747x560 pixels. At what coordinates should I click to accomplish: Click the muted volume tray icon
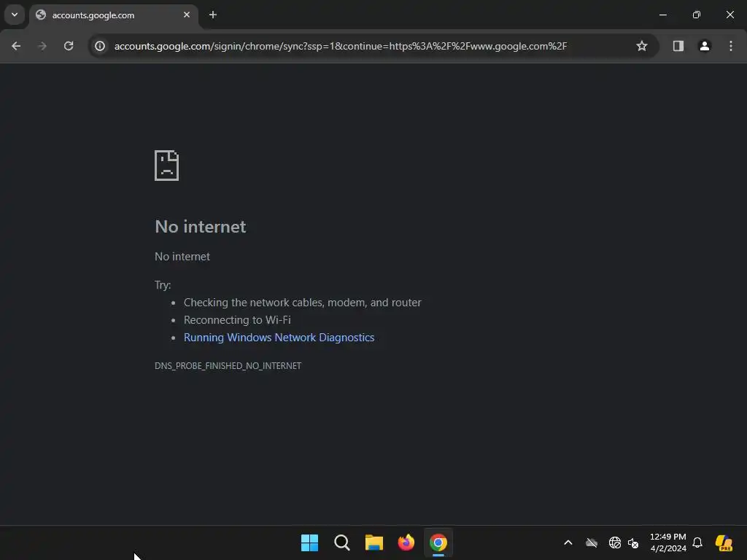click(633, 542)
